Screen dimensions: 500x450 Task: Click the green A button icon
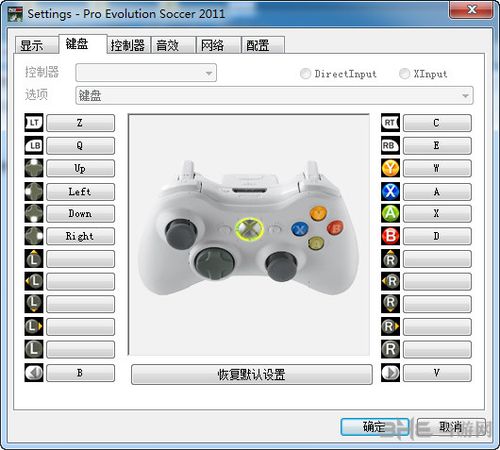pyautogui.click(x=390, y=214)
